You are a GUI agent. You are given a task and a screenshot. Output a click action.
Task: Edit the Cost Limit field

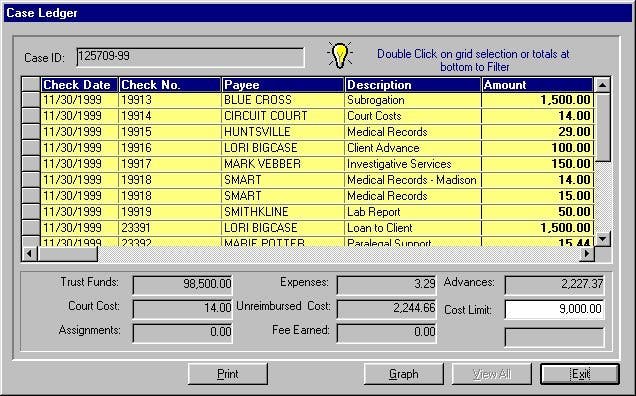(x=554, y=309)
